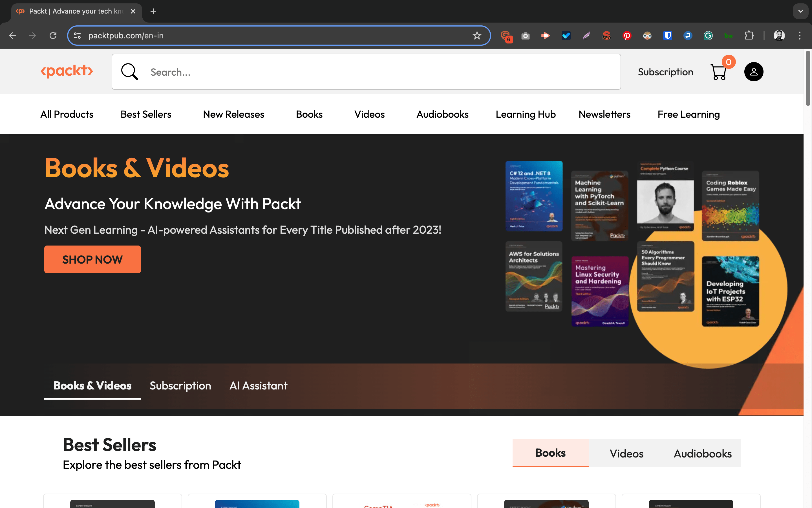Open Newsletters page

604,114
